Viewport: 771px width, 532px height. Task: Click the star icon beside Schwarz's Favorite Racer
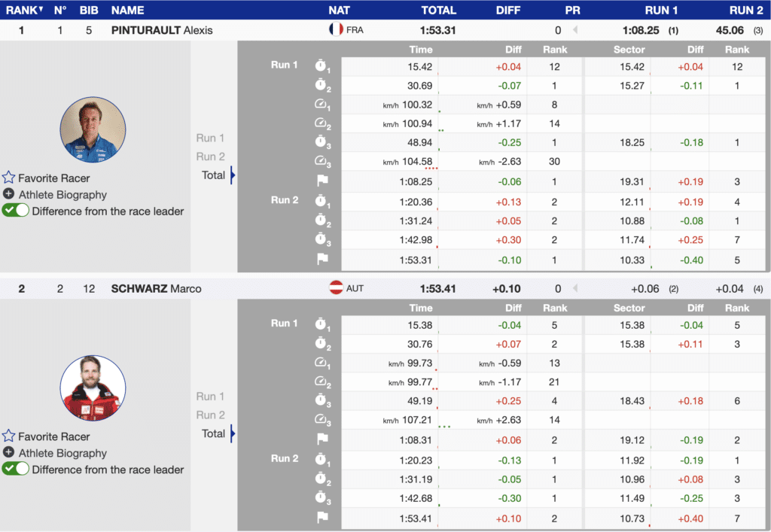pyautogui.click(x=8, y=436)
